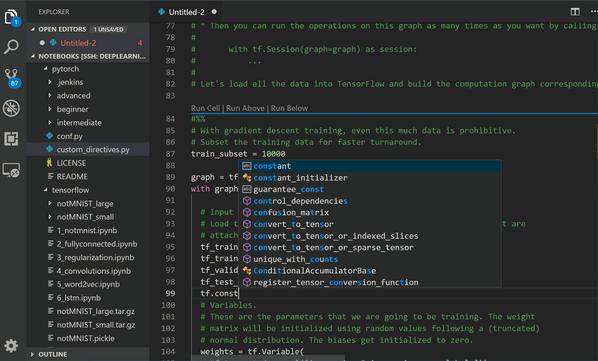Screen dimensions: 598x361
Task: Click the cube icon beside control_dependencies
Action: (x=247, y=201)
